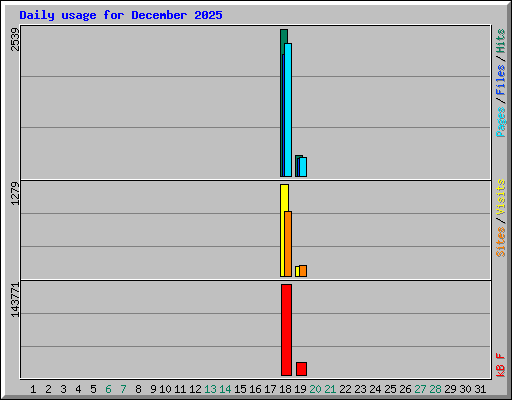The height and width of the screenshot is (400, 512).
Task: Click day 4 on the x-axis
Action: pyautogui.click(x=78, y=389)
